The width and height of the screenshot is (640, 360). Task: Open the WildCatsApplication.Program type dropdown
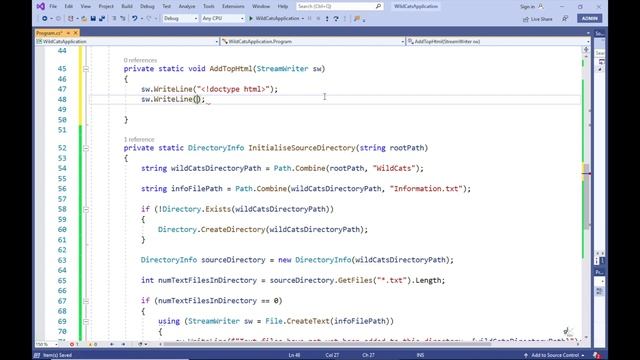[313, 42]
